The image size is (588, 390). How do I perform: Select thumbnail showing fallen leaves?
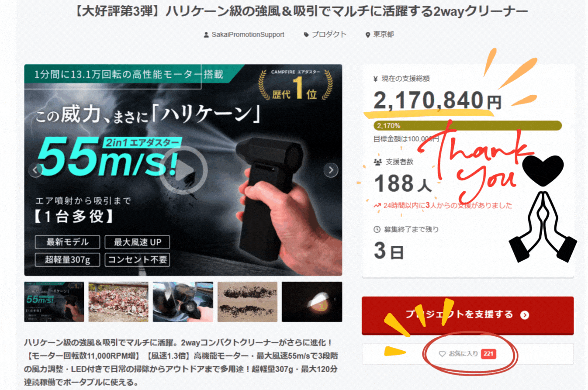coord(118,302)
